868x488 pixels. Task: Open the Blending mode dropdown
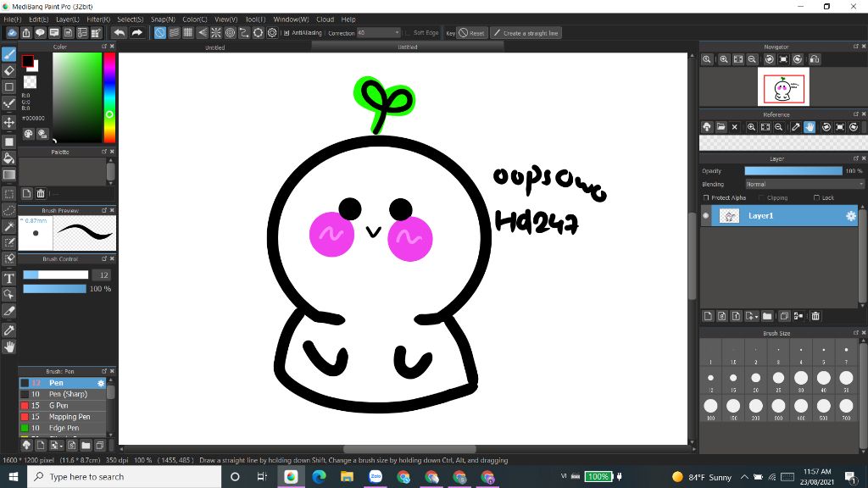coord(804,184)
